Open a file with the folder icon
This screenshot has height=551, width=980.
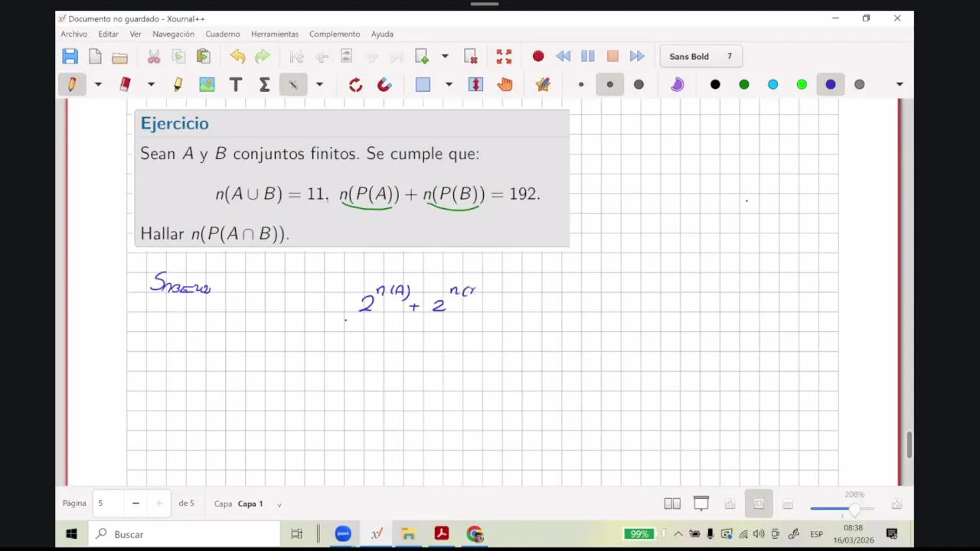tap(119, 57)
